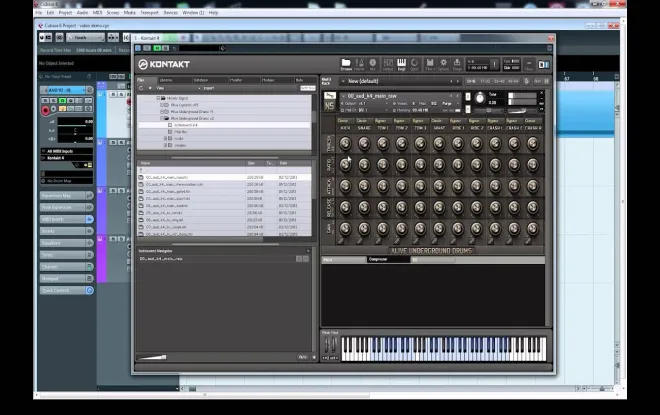Click the refresh icon in Kontakt browser
Screen dimensions: 660x415
141,88
